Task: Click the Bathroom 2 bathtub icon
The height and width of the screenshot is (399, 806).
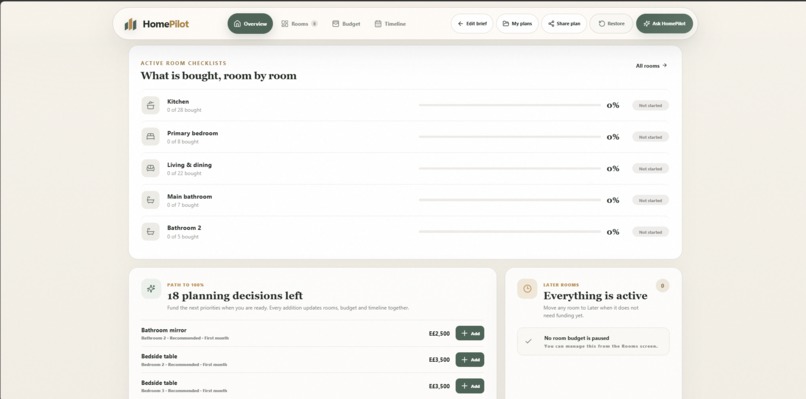Action: tap(151, 232)
